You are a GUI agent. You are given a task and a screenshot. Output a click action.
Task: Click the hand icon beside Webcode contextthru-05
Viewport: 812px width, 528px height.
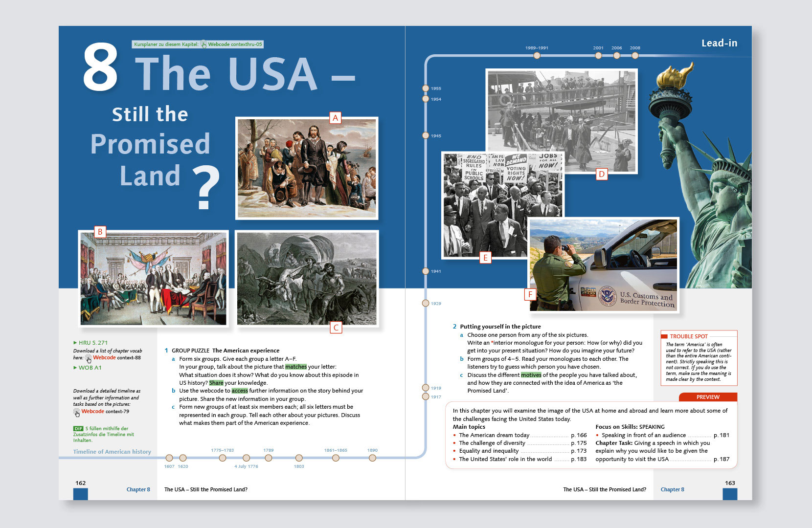(x=203, y=44)
